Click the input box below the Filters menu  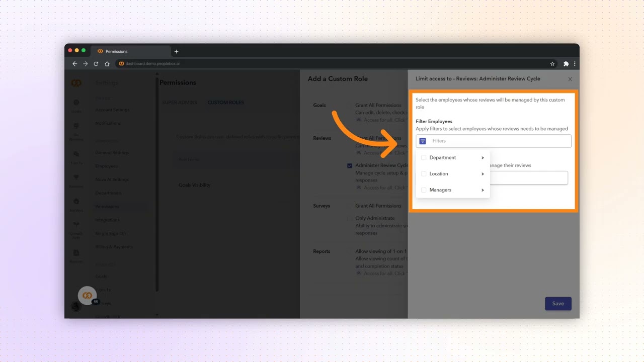click(x=528, y=177)
